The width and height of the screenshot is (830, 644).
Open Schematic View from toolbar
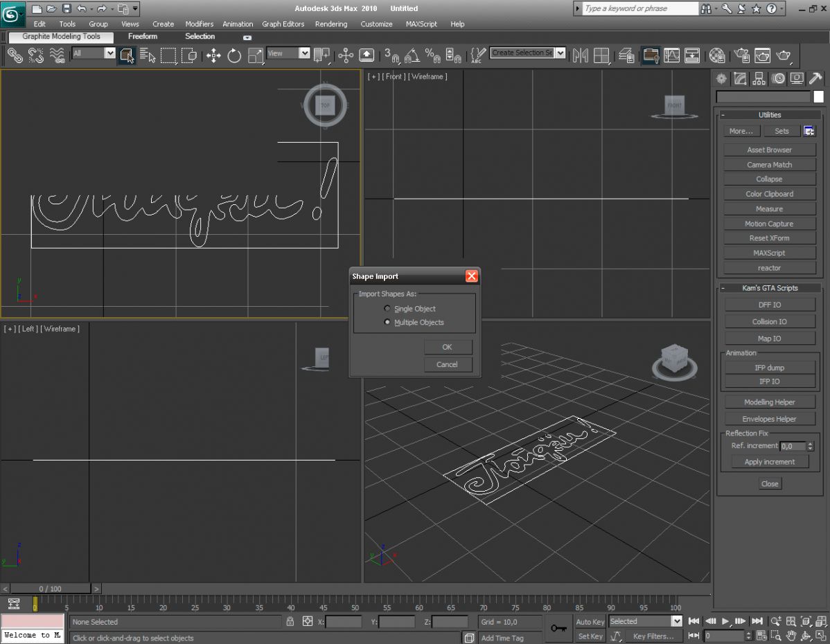click(x=692, y=55)
